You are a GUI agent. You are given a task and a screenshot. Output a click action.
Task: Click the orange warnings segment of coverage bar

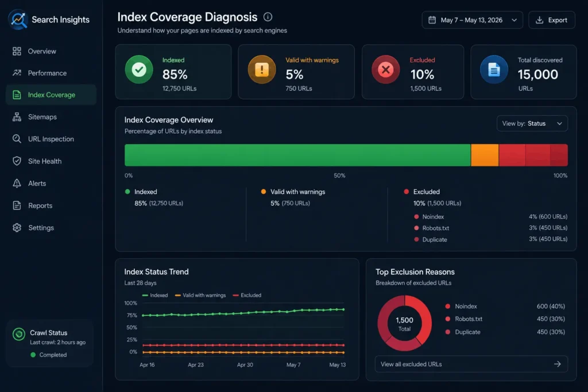(485, 155)
